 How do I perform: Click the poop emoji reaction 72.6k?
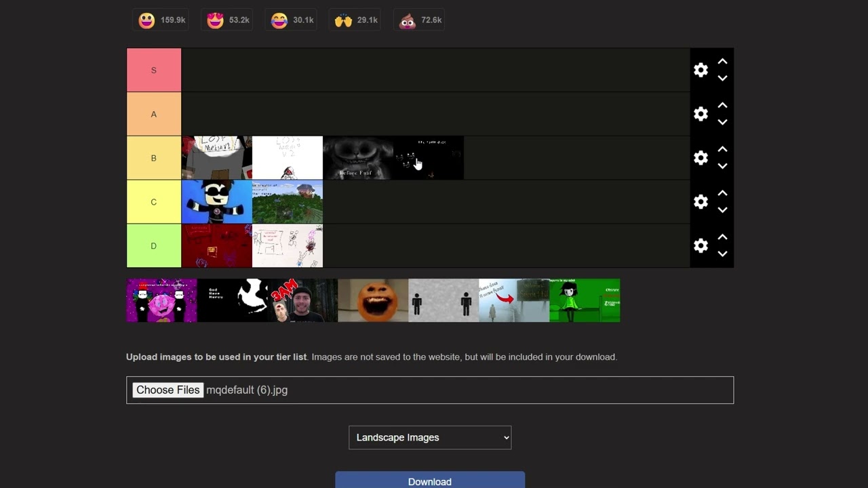coord(420,20)
